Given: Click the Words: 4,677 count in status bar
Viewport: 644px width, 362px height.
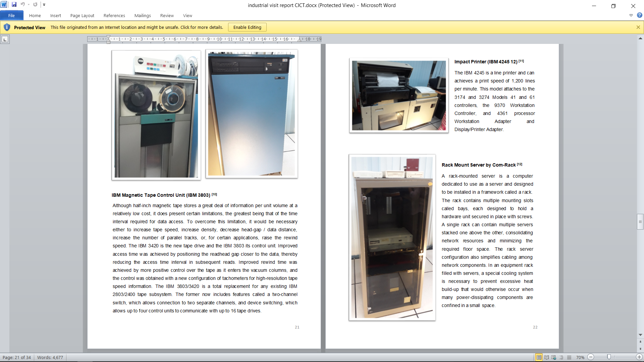Looking at the screenshot, I should tap(50, 357).
